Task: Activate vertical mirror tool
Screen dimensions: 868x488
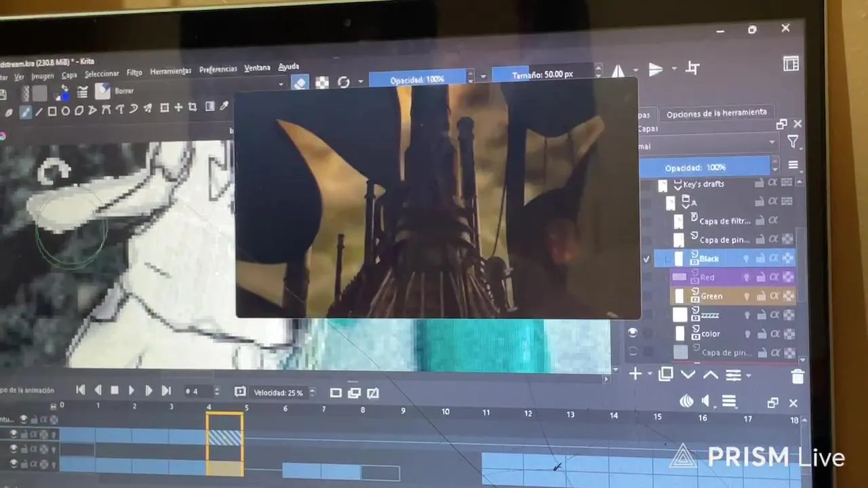Action: (656, 69)
